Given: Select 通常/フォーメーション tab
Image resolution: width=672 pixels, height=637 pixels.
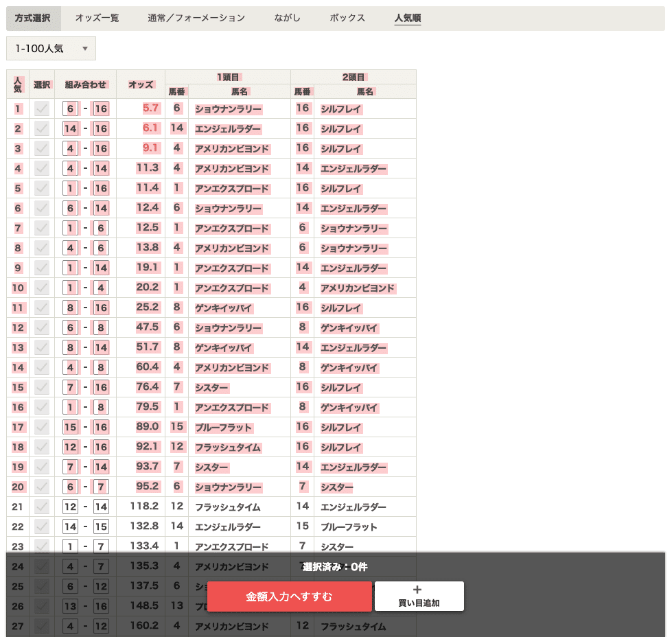Looking at the screenshot, I should (196, 18).
